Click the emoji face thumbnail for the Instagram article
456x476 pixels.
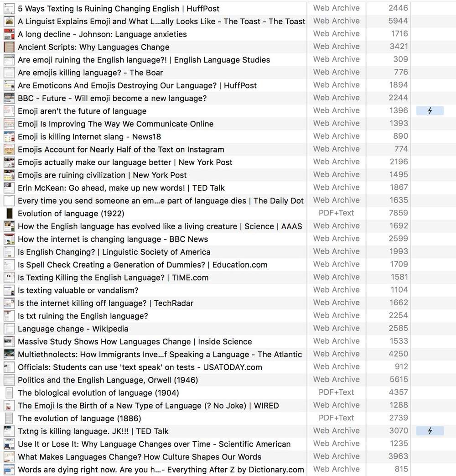coord(9,149)
